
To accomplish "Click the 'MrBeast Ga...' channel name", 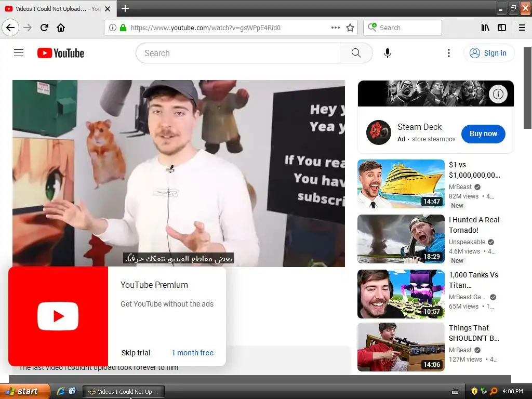I will (x=467, y=297).
